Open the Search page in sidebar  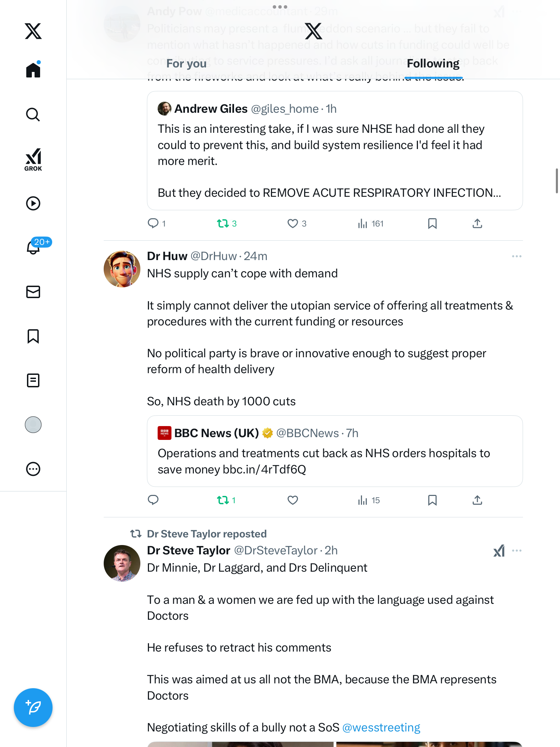tap(33, 115)
